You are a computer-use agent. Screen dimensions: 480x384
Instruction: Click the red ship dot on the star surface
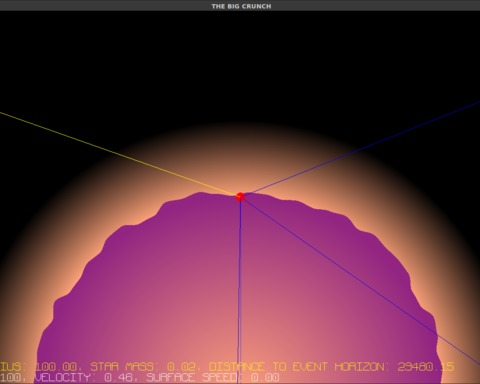click(240, 197)
